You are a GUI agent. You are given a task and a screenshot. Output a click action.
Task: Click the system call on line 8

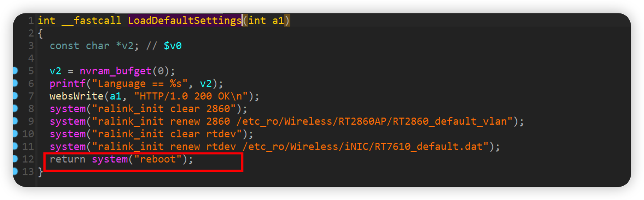click(68, 109)
